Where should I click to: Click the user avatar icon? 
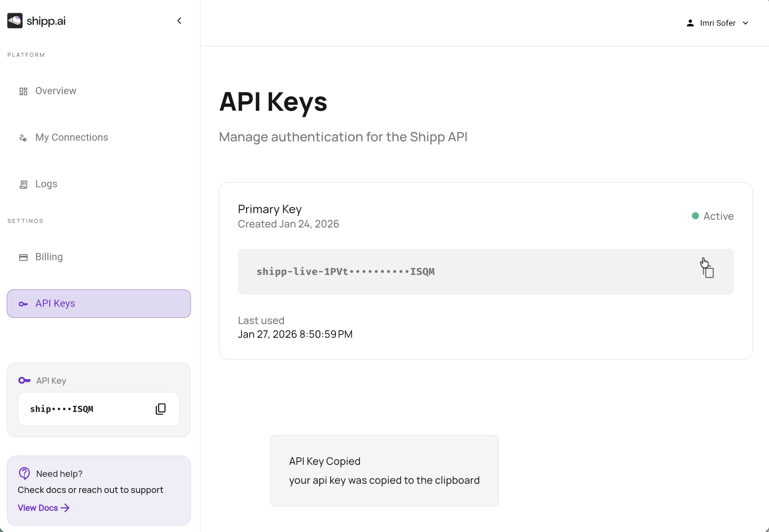tap(690, 23)
